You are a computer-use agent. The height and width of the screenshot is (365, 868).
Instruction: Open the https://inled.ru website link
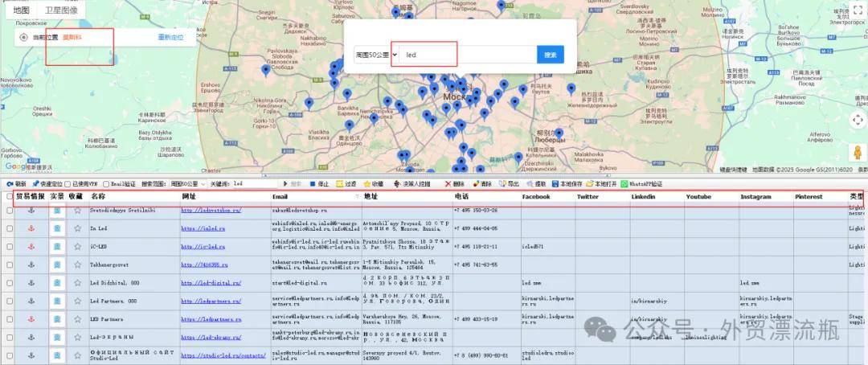(202, 228)
